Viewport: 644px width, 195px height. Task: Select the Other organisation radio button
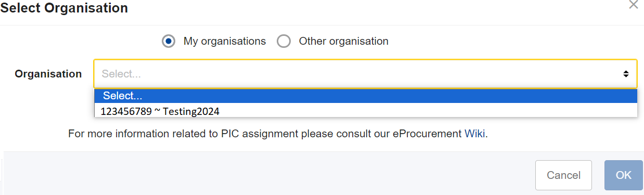[284, 41]
